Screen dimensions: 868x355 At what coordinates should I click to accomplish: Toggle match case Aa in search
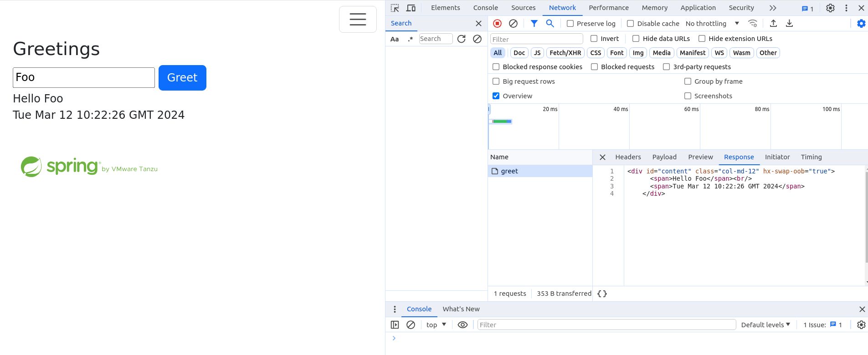click(395, 39)
